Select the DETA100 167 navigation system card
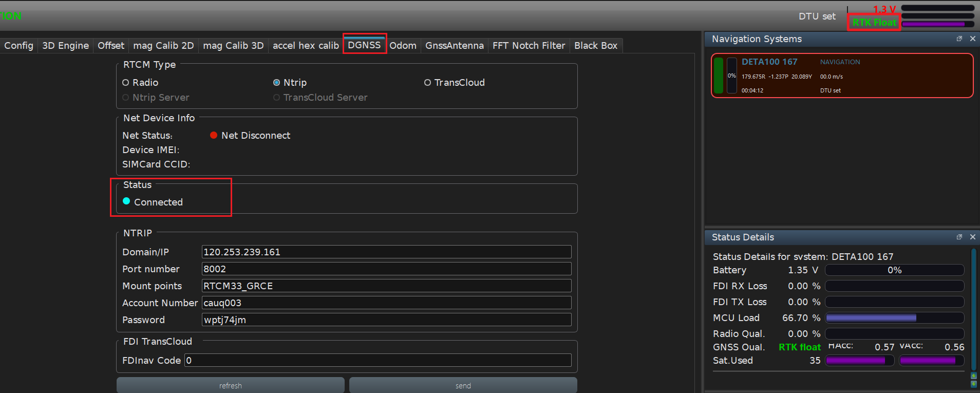The image size is (980, 393). point(842,76)
